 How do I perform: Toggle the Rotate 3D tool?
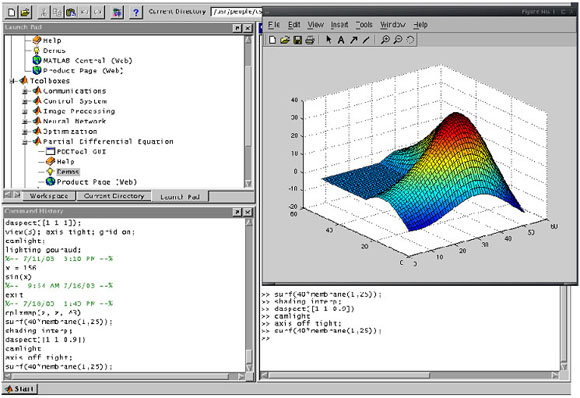tap(410, 40)
